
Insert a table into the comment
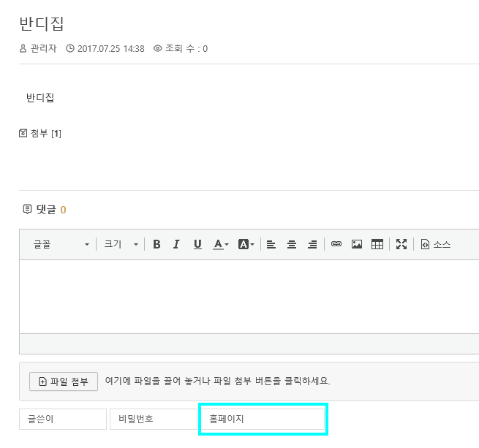click(377, 245)
